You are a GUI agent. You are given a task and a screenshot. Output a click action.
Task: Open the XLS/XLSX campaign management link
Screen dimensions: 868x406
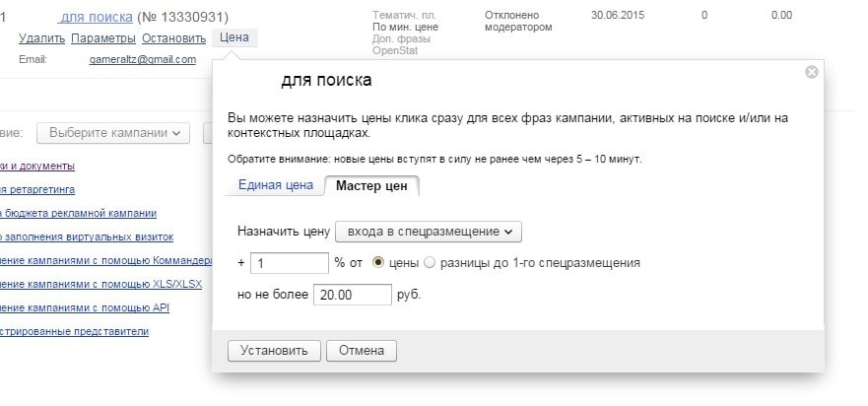[x=99, y=284]
